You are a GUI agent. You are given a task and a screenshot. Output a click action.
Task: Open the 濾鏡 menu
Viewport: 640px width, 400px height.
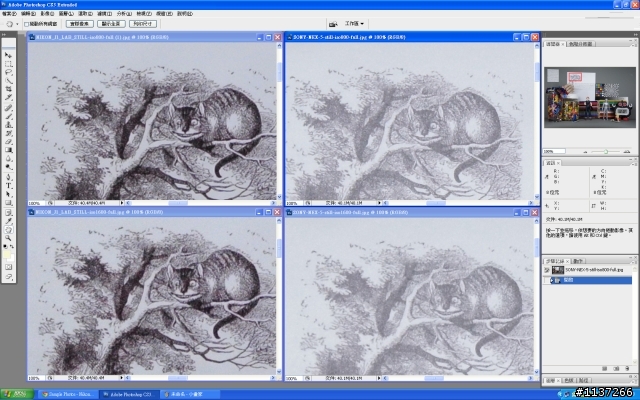click(104, 13)
